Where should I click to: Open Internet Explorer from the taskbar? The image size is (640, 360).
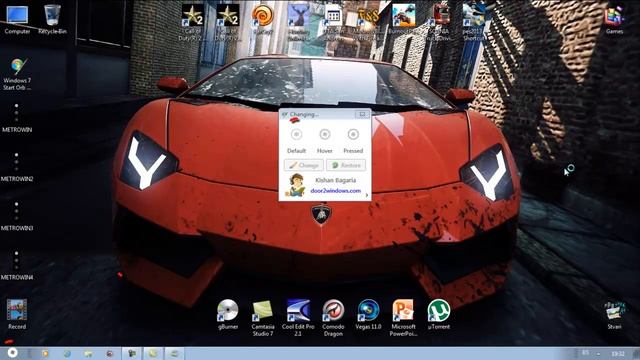(67, 353)
